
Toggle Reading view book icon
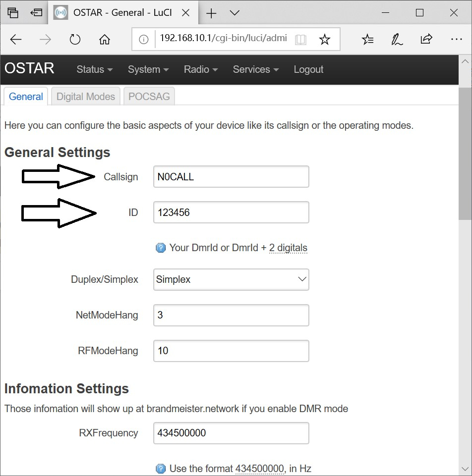(x=300, y=40)
